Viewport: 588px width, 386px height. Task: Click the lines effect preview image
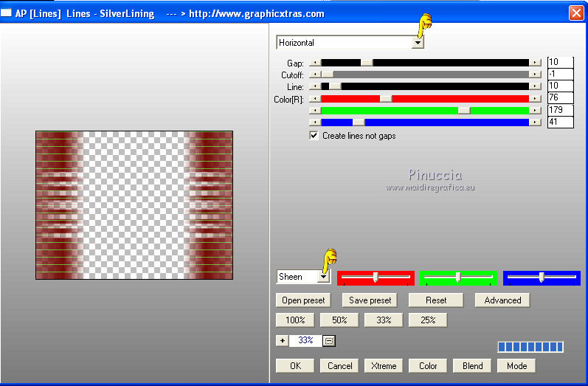click(134, 205)
